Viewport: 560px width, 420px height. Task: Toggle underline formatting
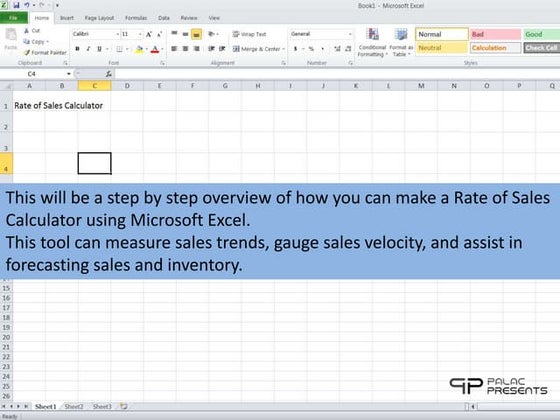point(99,49)
